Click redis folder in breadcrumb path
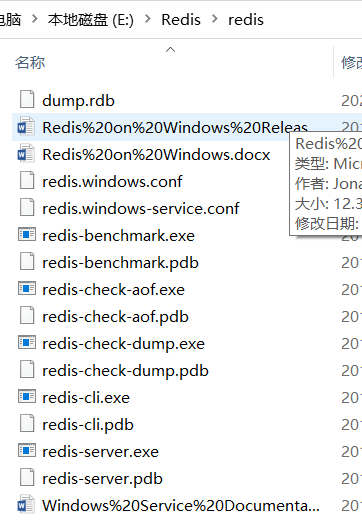 pos(246,20)
